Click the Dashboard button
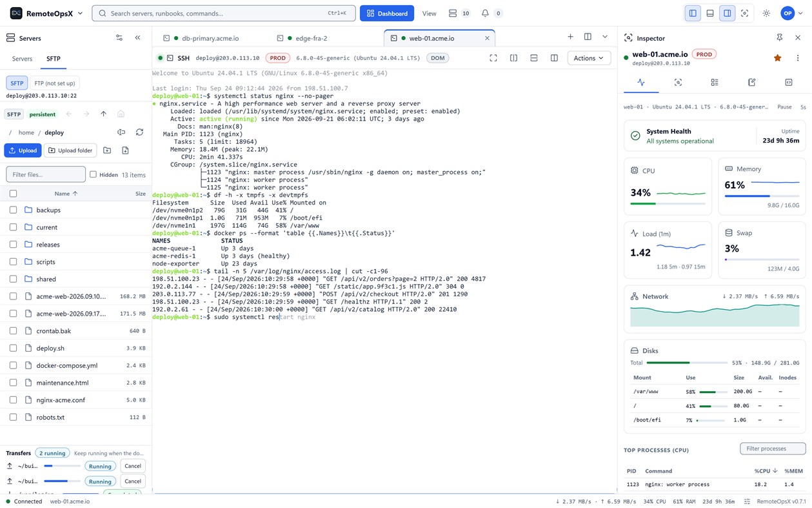The image size is (812, 508). 387,13
